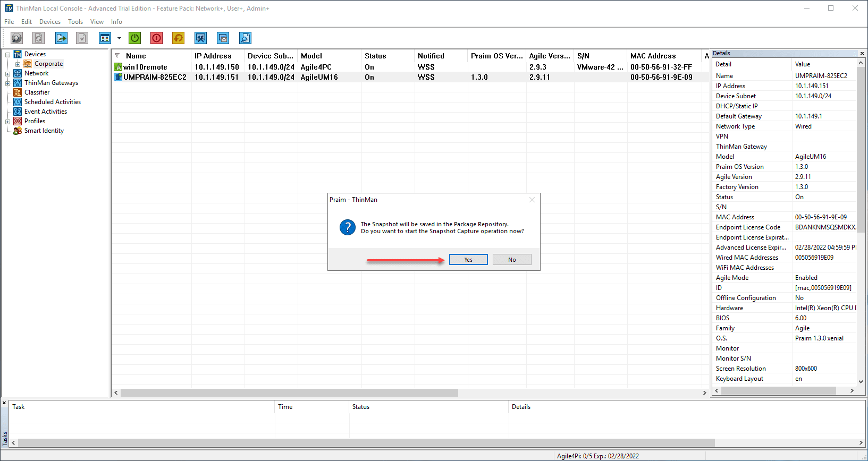Open the View menu
Viewport: 868px width, 461px height.
pyautogui.click(x=97, y=22)
